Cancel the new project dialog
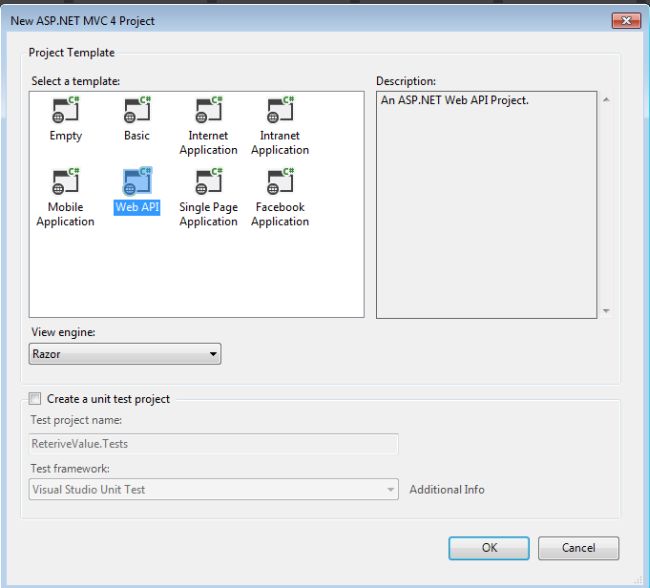 pos(578,548)
